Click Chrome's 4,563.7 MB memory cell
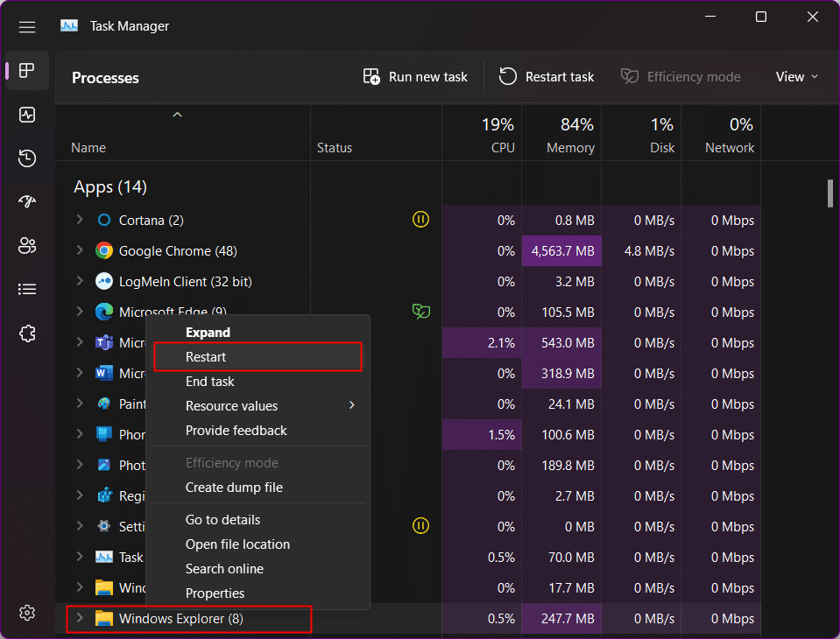The height and width of the screenshot is (639, 840). click(561, 250)
